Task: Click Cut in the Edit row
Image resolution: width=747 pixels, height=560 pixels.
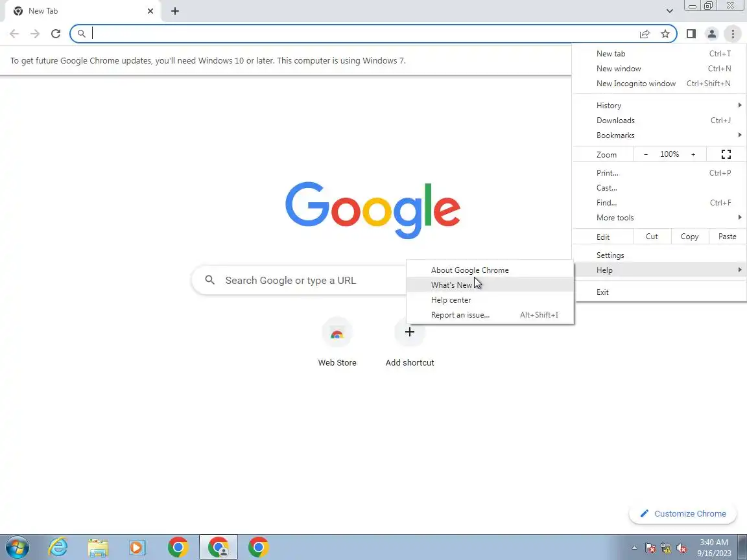Action: (x=652, y=237)
